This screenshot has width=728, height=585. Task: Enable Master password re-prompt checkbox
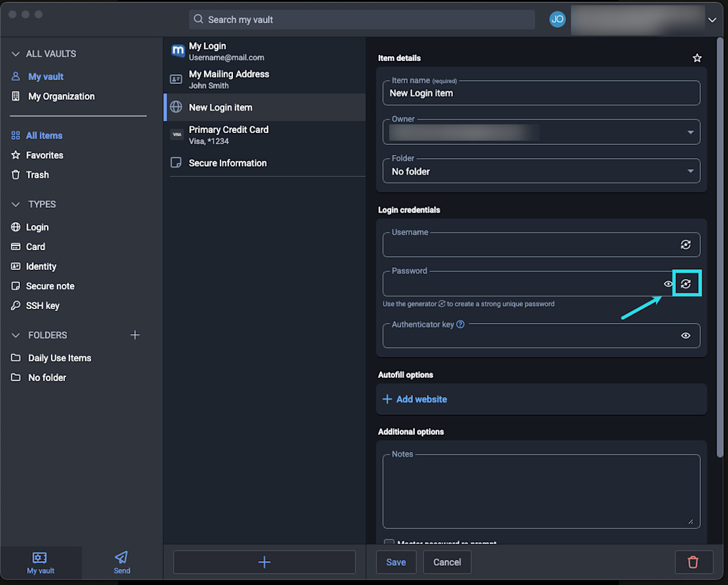point(389,543)
